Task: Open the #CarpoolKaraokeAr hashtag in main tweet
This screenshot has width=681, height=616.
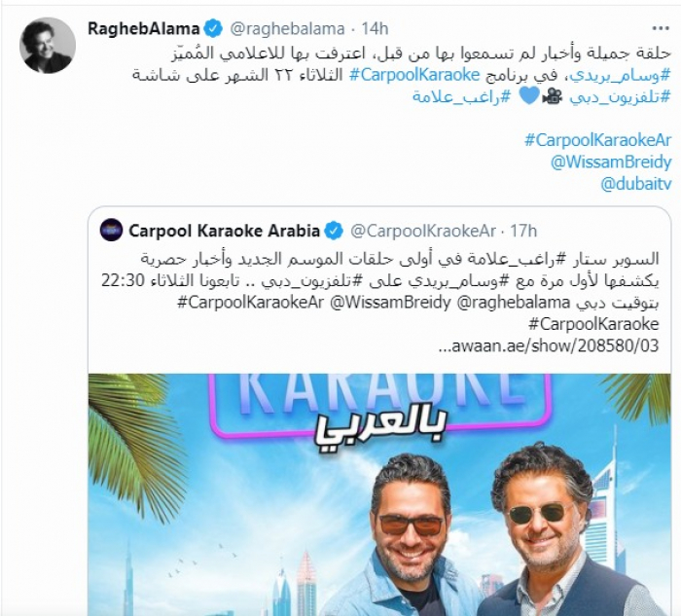Action: click(598, 140)
